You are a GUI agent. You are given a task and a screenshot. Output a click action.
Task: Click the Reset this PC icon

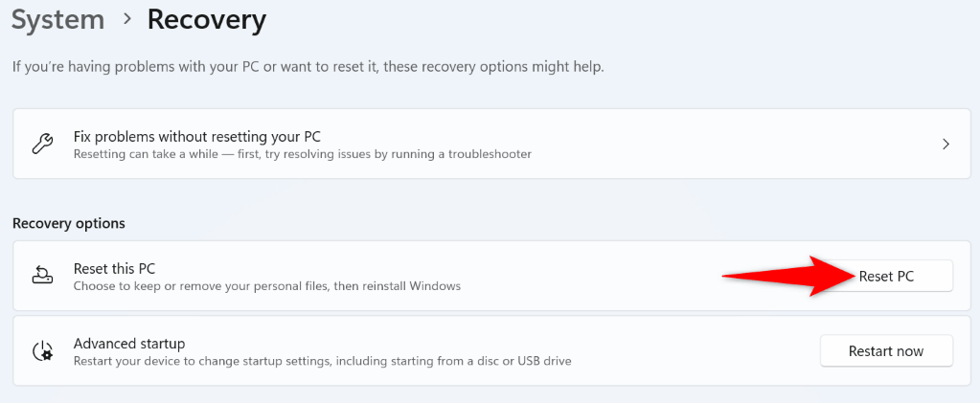click(x=42, y=277)
